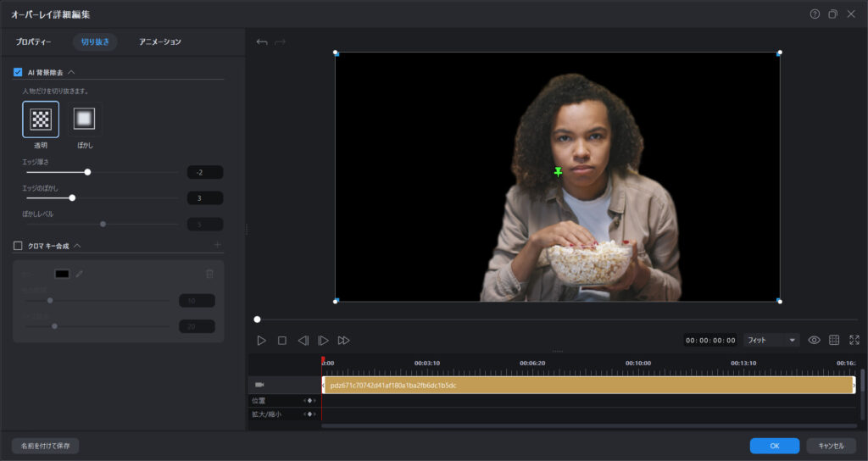
Task: Switch to the プロパティー tab
Action: coord(34,42)
